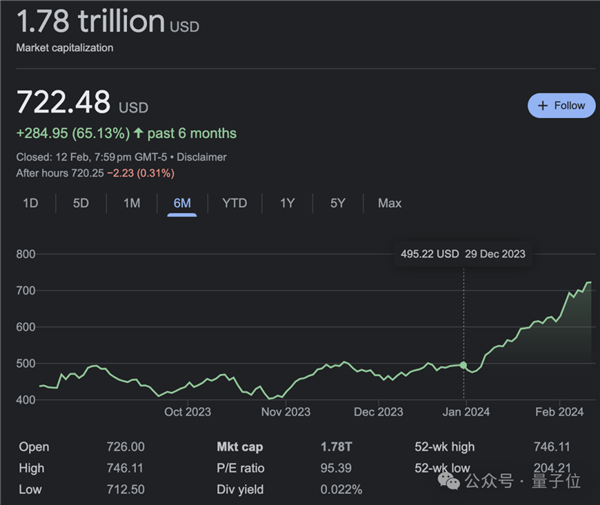Click the plus icon on the Follow button
600x505 pixels.
click(543, 105)
